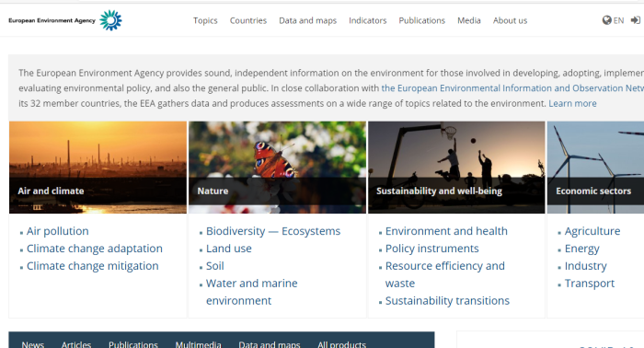This screenshot has height=348, width=644.
Task: Open the language globe EN selector
Action: 613,20
